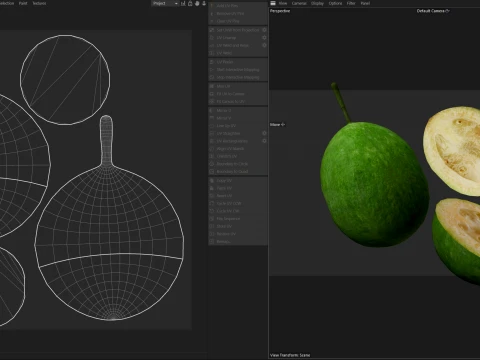Open the viewport Panel menu
Screen dimensions: 480x360
pos(365,3)
